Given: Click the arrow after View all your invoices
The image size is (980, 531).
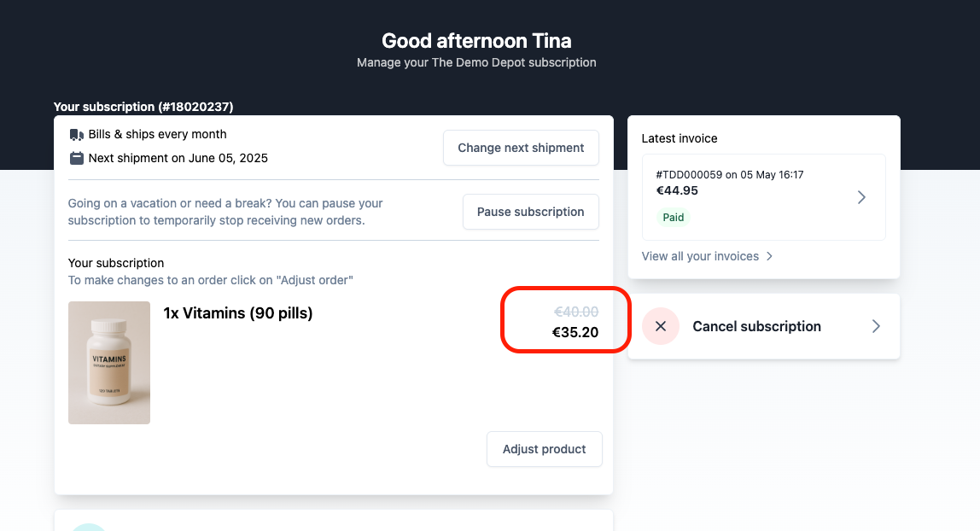Looking at the screenshot, I should 769,256.
